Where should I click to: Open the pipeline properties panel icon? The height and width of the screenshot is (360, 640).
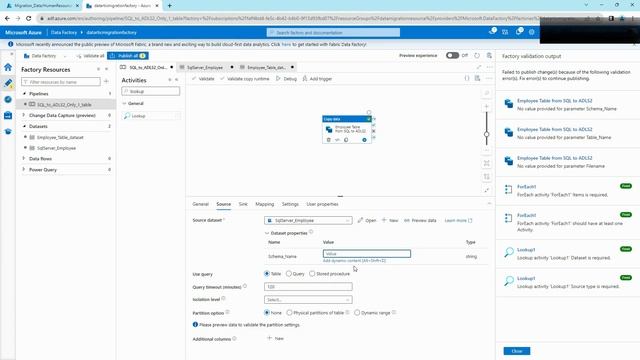tap(477, 78)
